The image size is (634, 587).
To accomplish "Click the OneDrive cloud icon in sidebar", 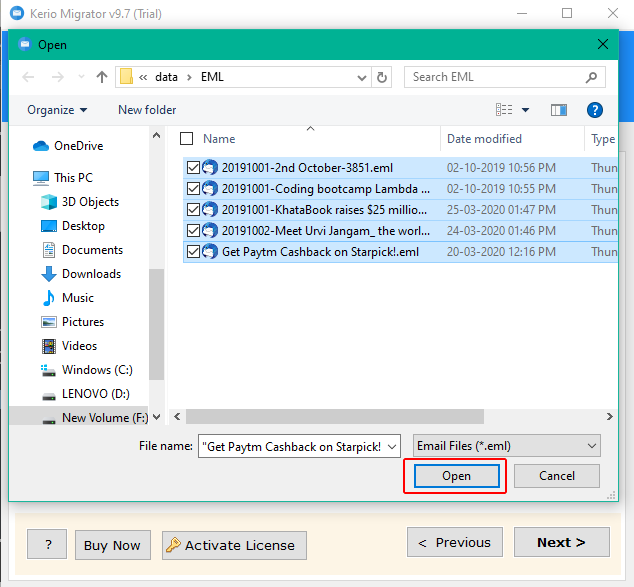I will [41, 146].
